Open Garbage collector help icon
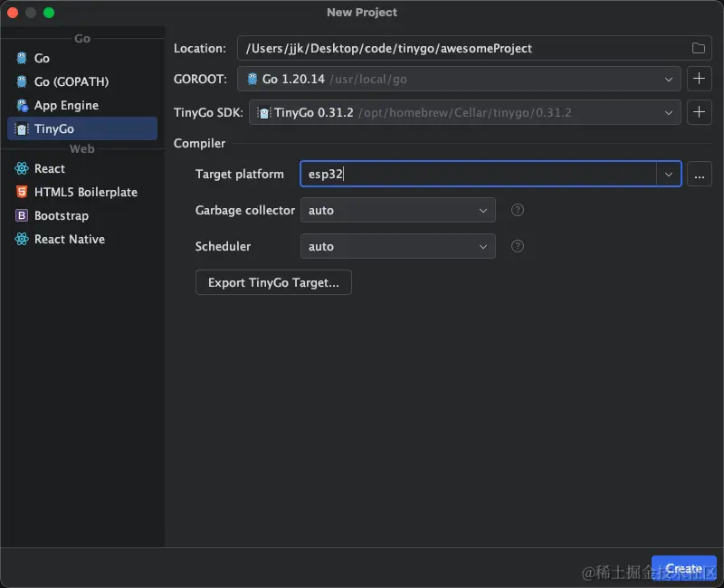The height and width of the screenshot is (588, 724). (518, 210)
